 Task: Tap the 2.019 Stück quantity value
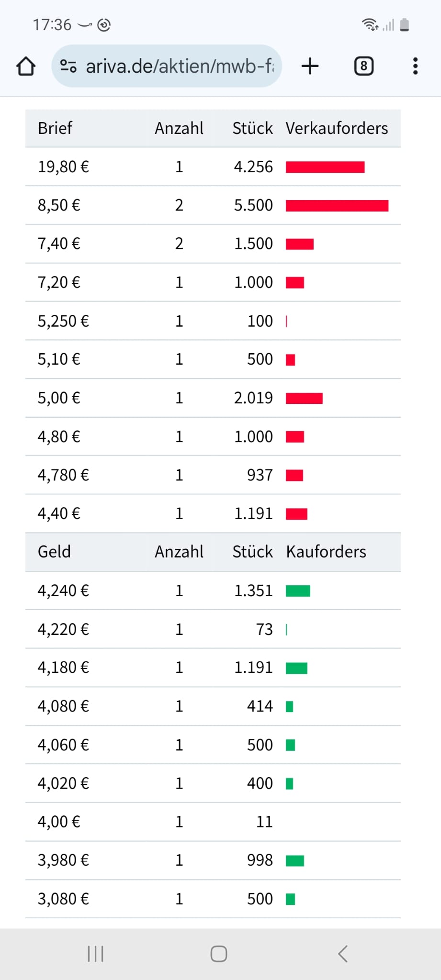(253, 398)
